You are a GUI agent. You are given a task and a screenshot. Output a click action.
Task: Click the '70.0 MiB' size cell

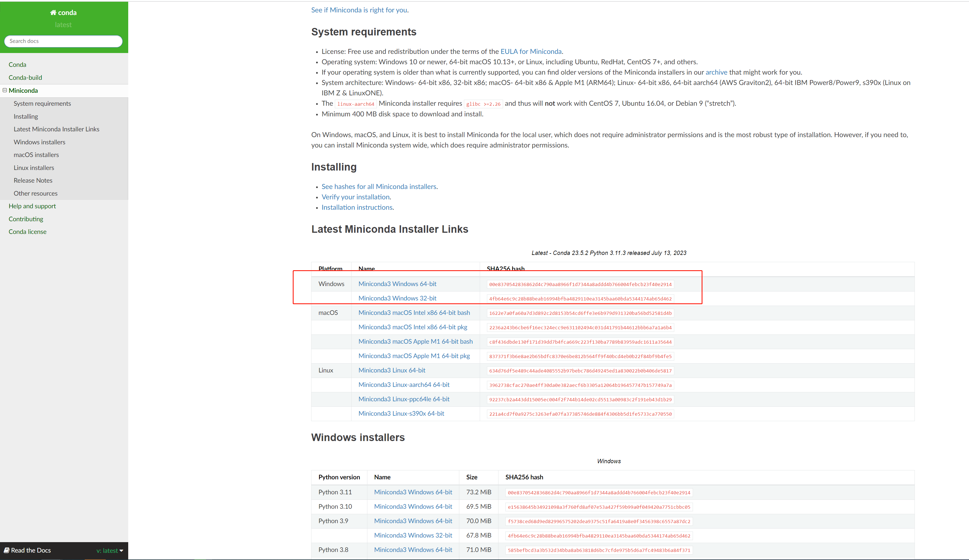[479, 521]
